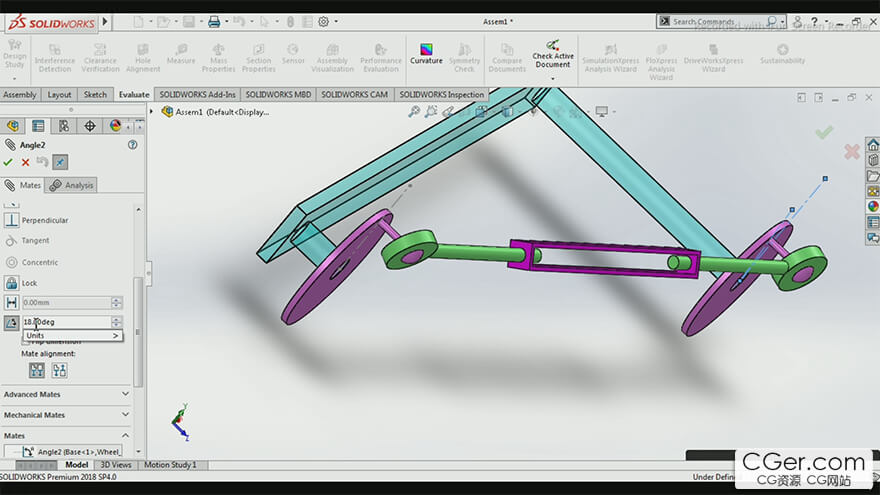880x495 pixels.
Task: Select the anti-aligned mate alignment button
Action: pos(59,370)
